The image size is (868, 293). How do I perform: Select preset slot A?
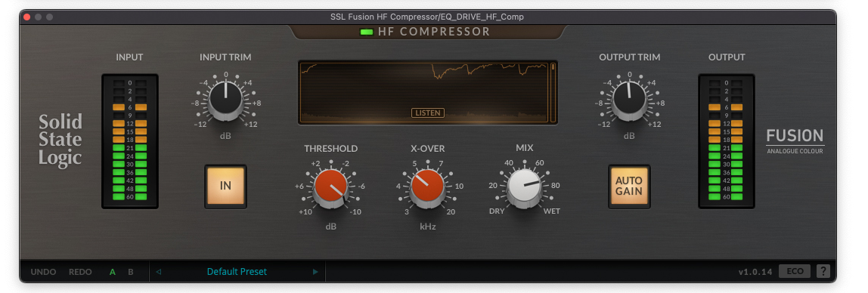pyautogui.click(x=113, y=272)
